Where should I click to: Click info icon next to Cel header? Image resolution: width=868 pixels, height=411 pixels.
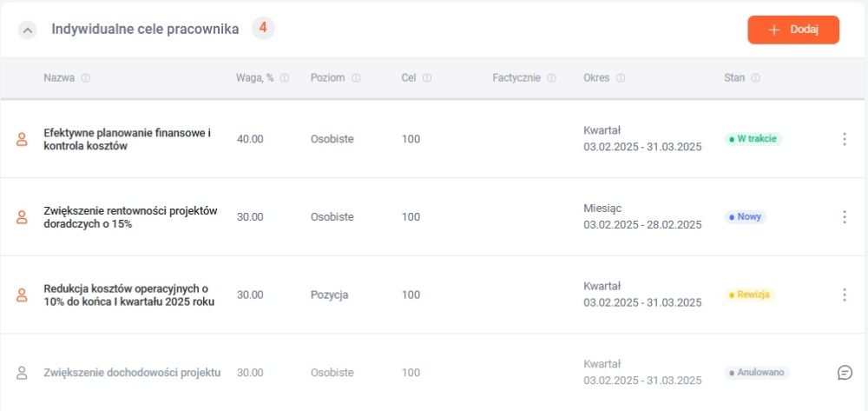pyautogui.click(x=428, y=78)
